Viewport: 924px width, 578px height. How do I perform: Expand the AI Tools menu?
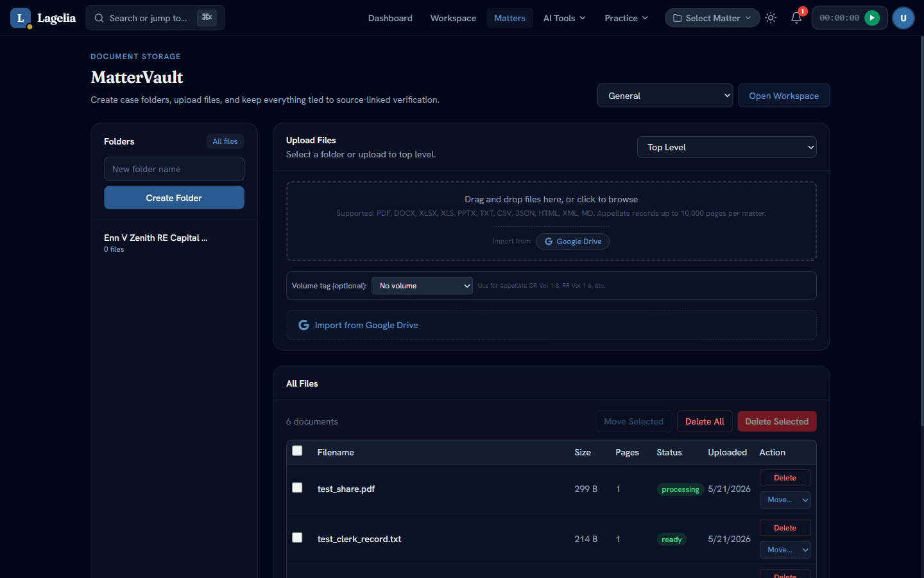[x=565, y=18]
